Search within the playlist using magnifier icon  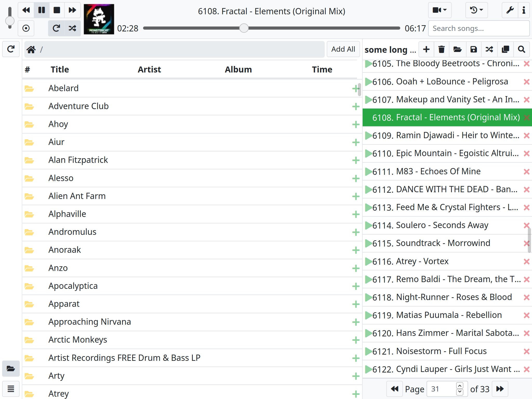[x=521, y=49]
